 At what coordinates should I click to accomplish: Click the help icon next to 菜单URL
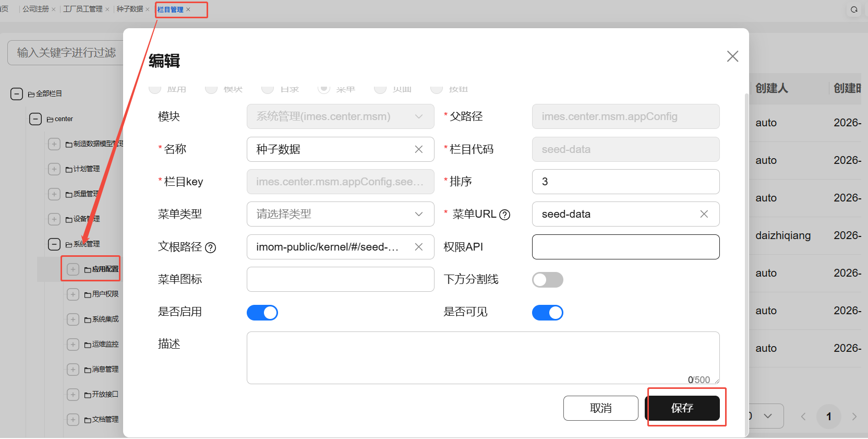tap(504, 215)
